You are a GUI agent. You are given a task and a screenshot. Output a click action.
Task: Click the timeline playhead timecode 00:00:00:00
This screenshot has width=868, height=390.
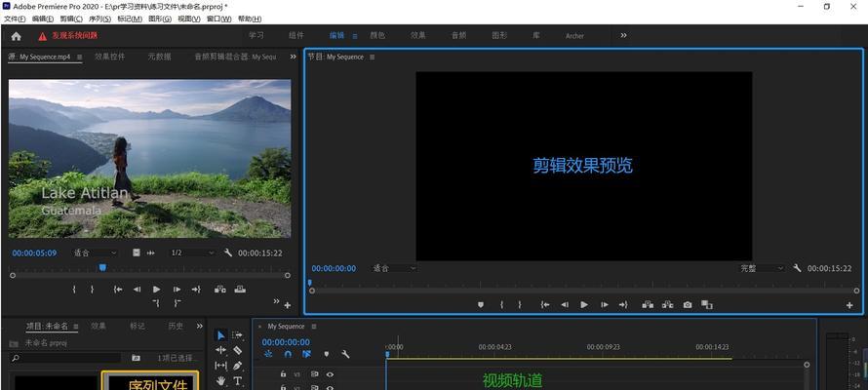coord(286,342)
